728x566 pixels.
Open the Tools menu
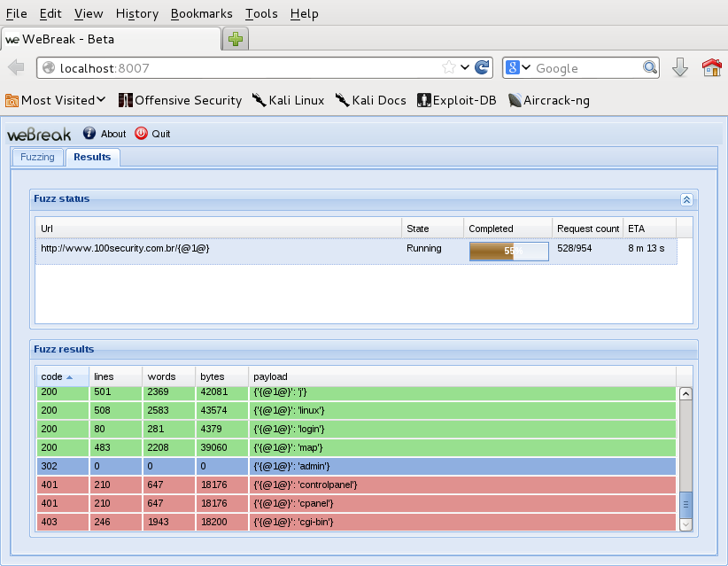coord(261,14)
